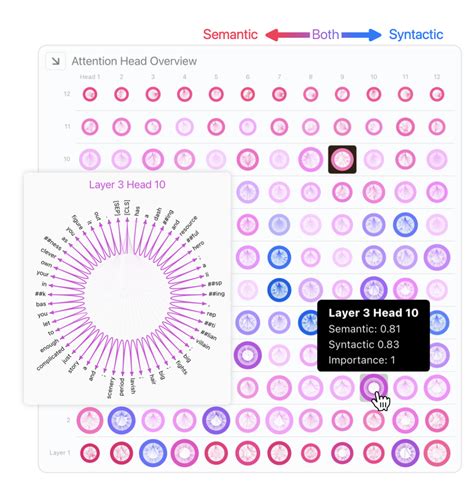Pick the blue Layer 8 Head 11 circle
Image resolution: width=474 pixels, height=497 pixels.
[405, 224]
